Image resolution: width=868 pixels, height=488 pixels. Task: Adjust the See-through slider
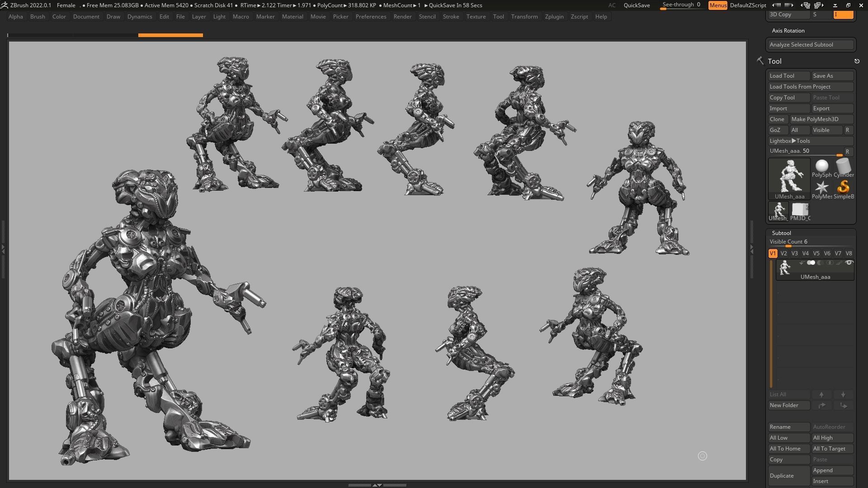pos(681,5)
